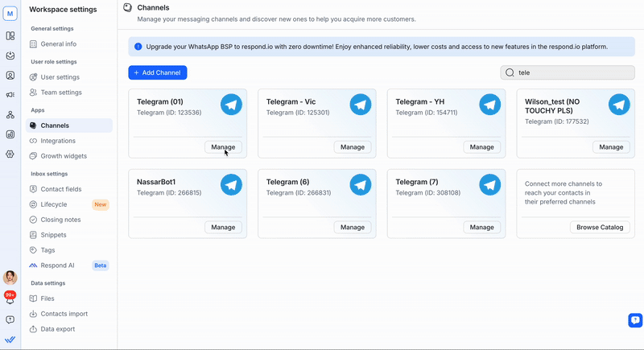Open Lifecycle settings marked New
Screen dimensions: 644x350
click(x=54, y=204)
